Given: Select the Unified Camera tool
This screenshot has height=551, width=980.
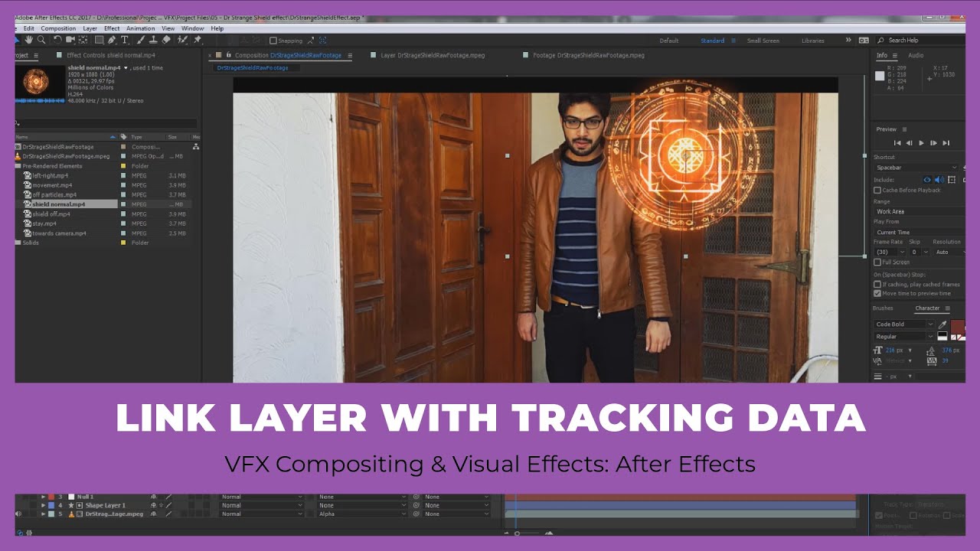Looking at the screenshot, I should pyautogui.click(x=70, y=40).
